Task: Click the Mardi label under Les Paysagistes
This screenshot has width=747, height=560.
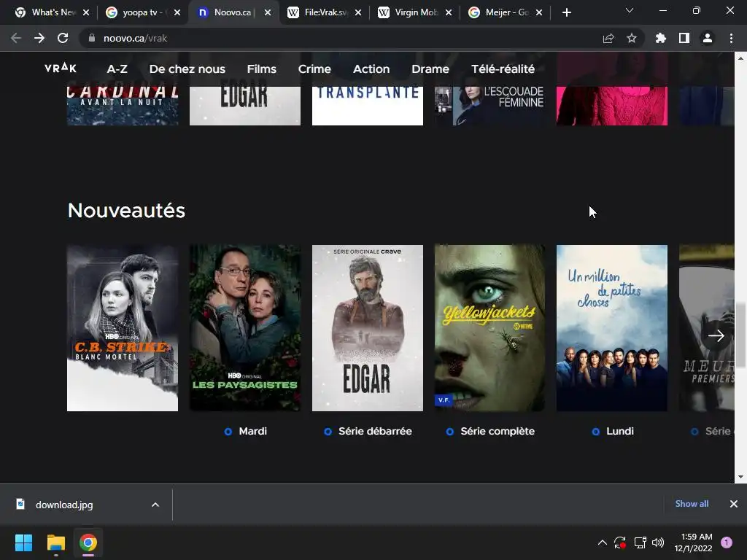Action: tap(252, 431)
